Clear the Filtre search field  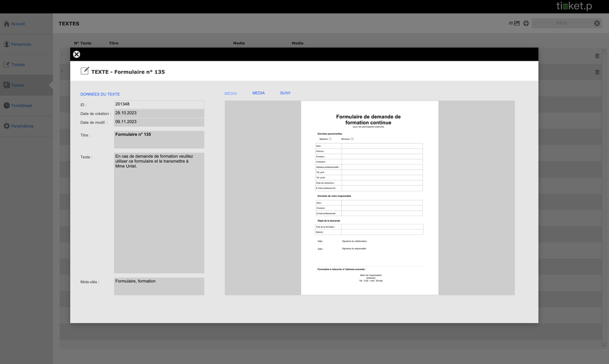(597, 23)
